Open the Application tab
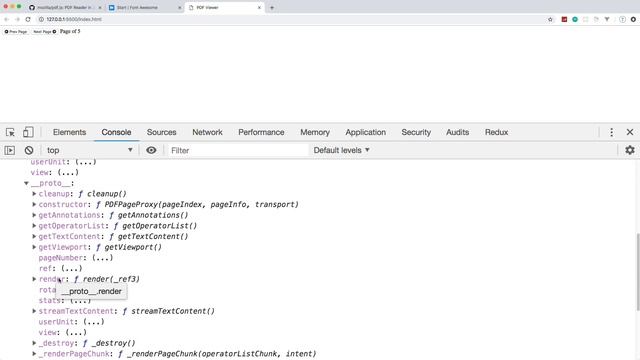640x360 pixels. [365, 132]
